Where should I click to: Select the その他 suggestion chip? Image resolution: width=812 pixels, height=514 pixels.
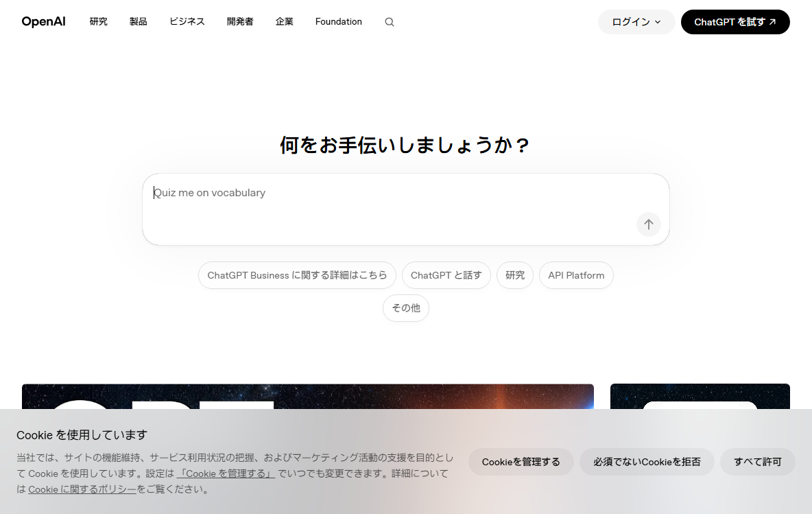406,307
